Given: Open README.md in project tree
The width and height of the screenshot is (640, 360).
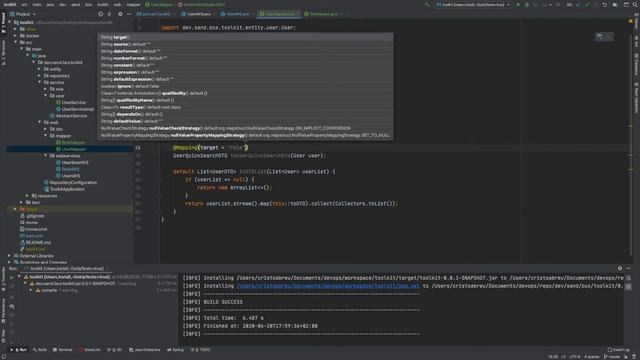Looking at the screenshot, I should click(x=35, y=242).
